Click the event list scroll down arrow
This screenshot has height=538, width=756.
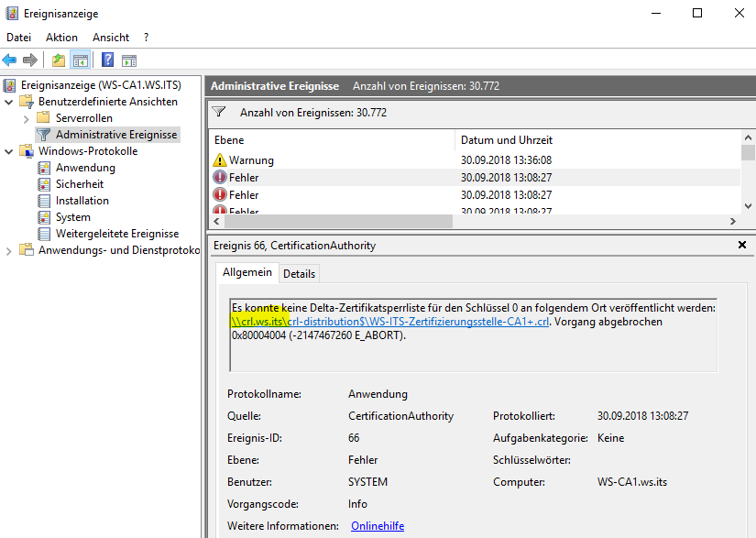(x=748, y=206)
